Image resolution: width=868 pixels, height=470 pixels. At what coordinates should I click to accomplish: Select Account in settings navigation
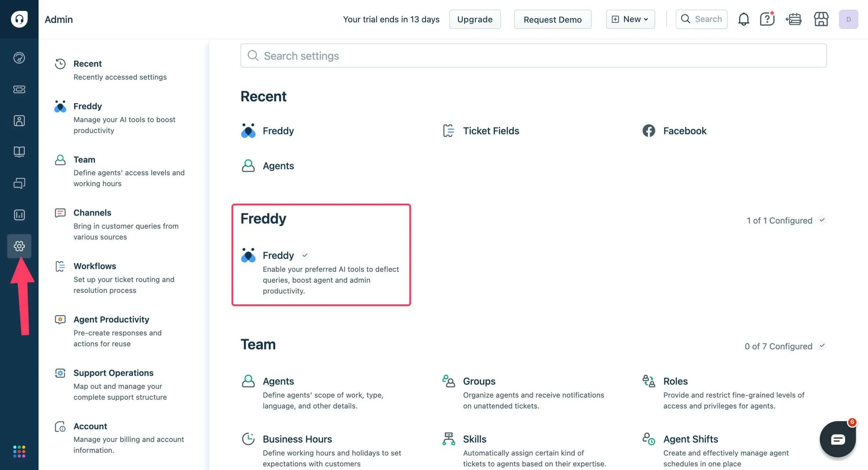click(120, 438)
